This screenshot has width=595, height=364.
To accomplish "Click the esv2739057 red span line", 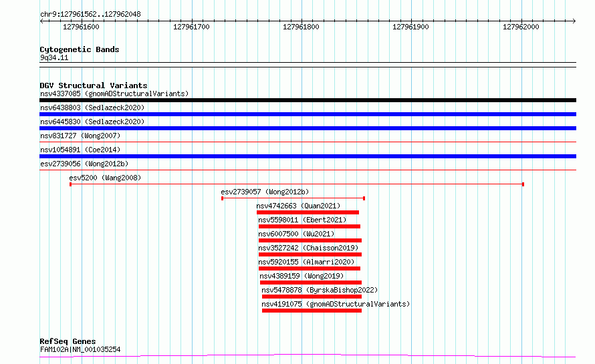I will pyautogui.click(x=293, y=198).
